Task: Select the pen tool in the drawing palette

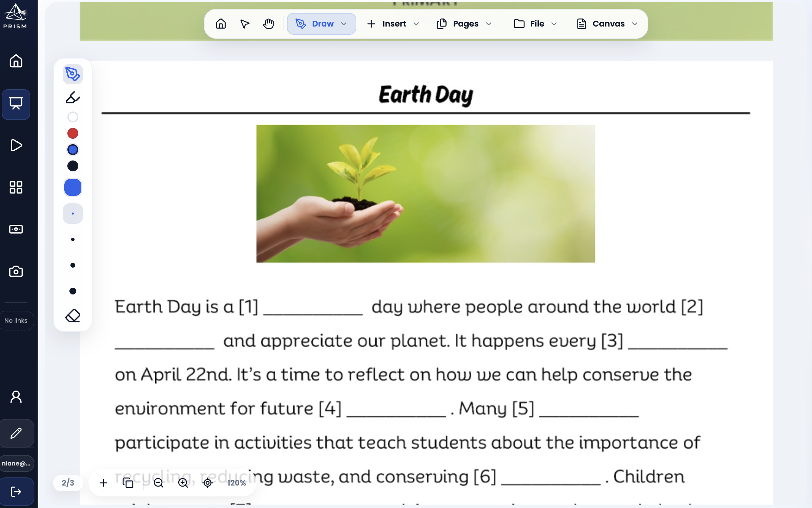Action: point(73,74)
